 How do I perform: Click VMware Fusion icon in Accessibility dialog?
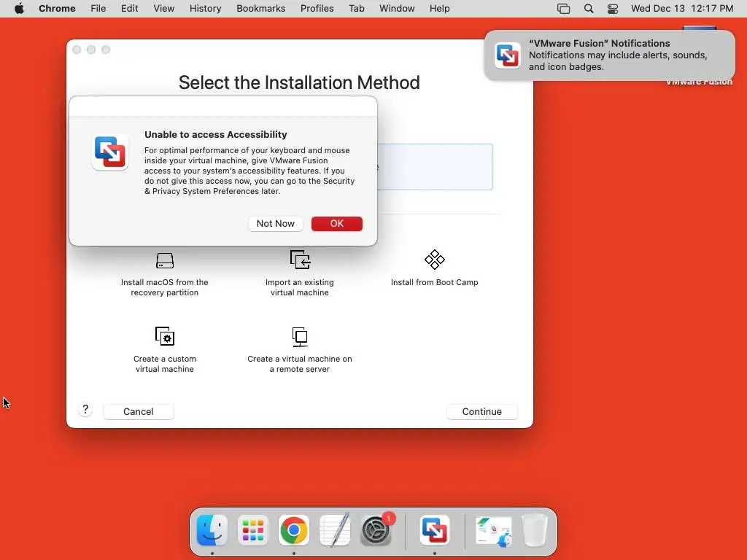109,152
